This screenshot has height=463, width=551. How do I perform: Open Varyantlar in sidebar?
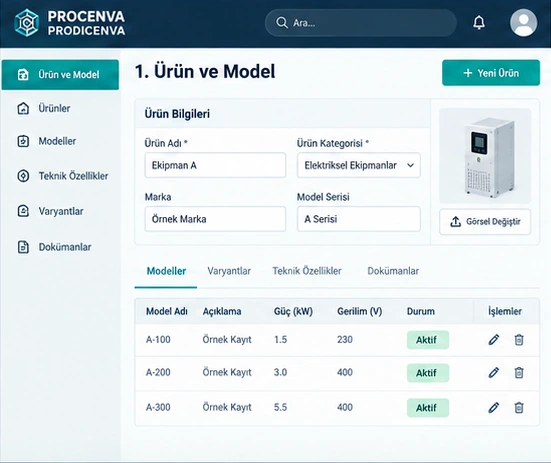tap(61, 211)
